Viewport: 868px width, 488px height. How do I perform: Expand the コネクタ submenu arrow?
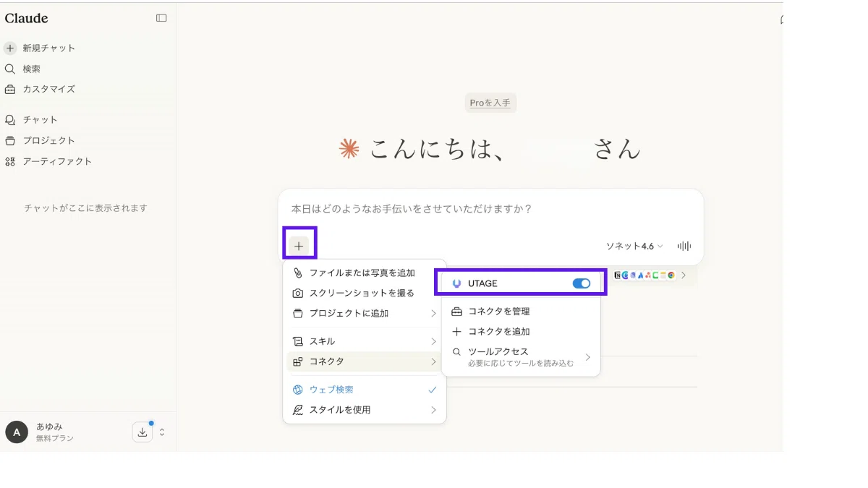pos(433,361)
